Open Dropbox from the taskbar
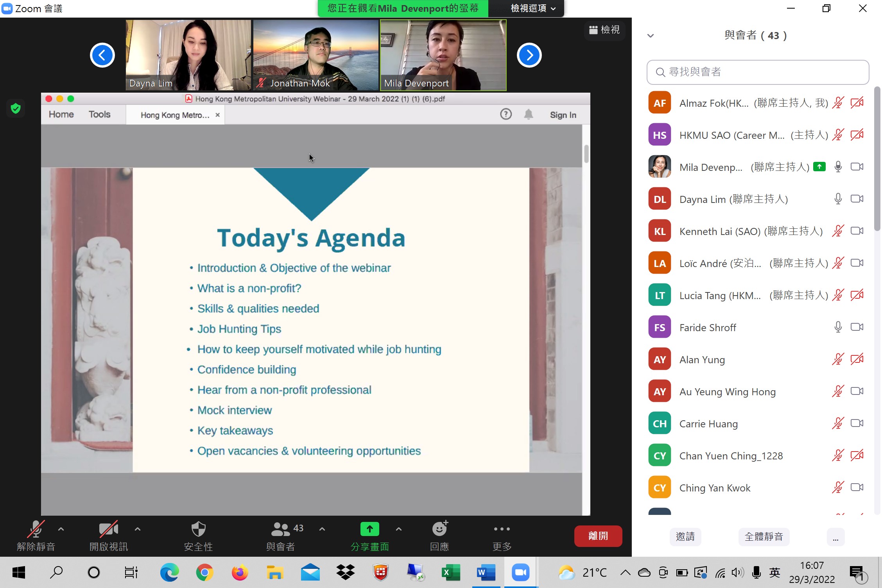882x588 pixels. (346, 573)
